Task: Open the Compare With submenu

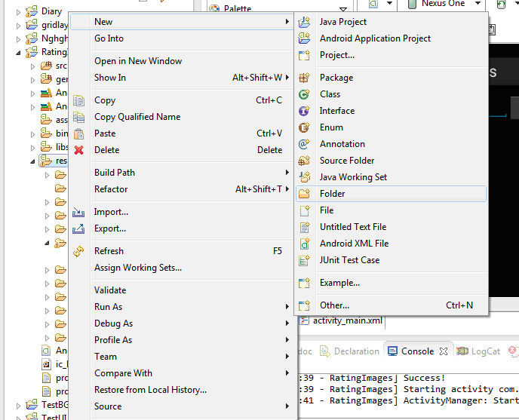Action: click(x=181, y=373)
